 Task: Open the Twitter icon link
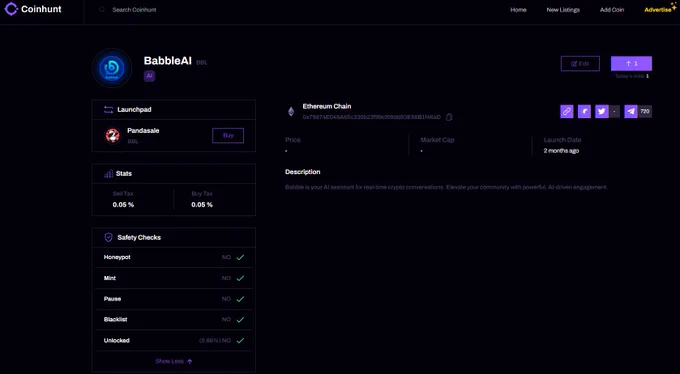click(x=602, y=112)
